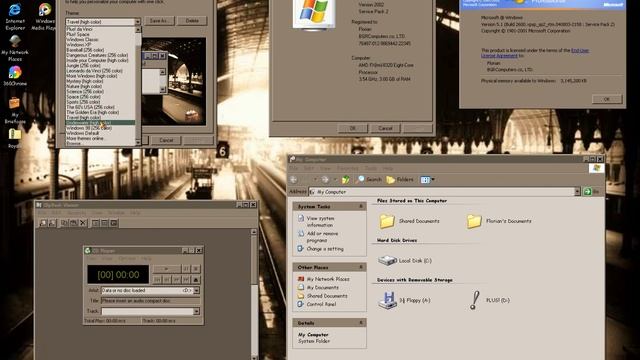Click the rewind button in CD Player
Screen dimensions: 640x360
point(167,280)
